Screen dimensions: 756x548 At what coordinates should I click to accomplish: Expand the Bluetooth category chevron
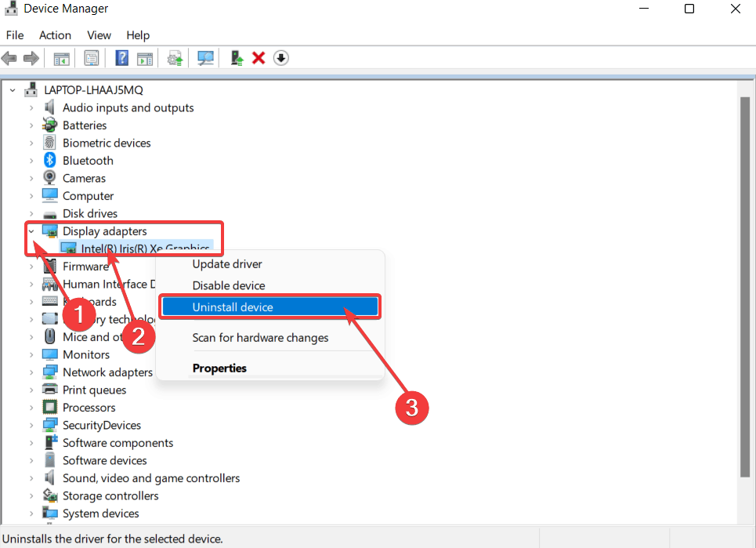click(31, 161)
